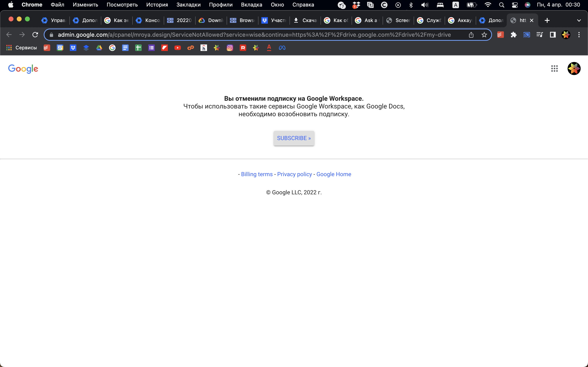Open Chrome three-dot menu
Screen dimensions: 588x367
579,35
